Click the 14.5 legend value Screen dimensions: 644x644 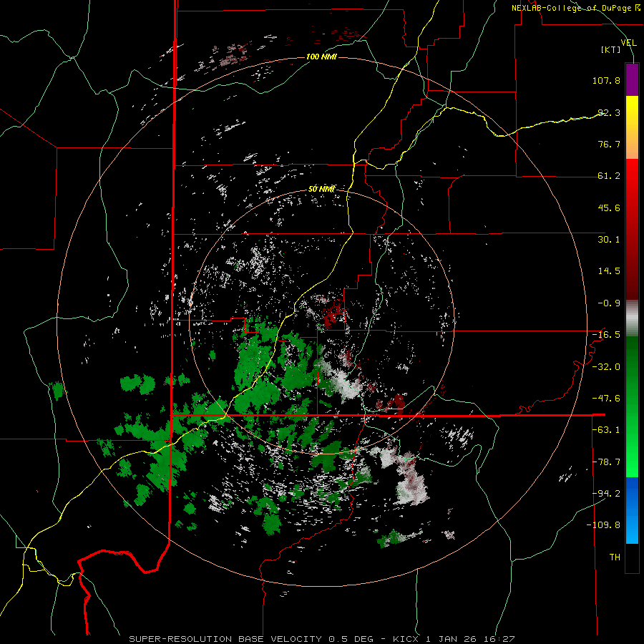[x=609, y=271]
